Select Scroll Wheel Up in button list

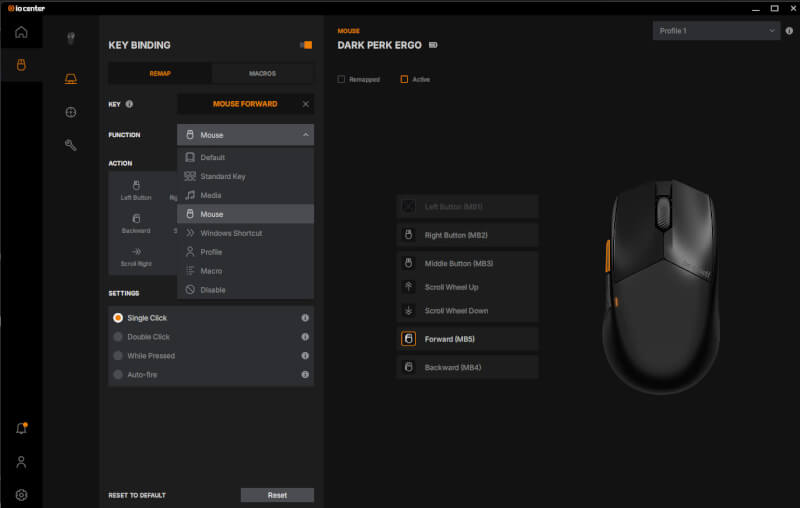coord(467,287)
